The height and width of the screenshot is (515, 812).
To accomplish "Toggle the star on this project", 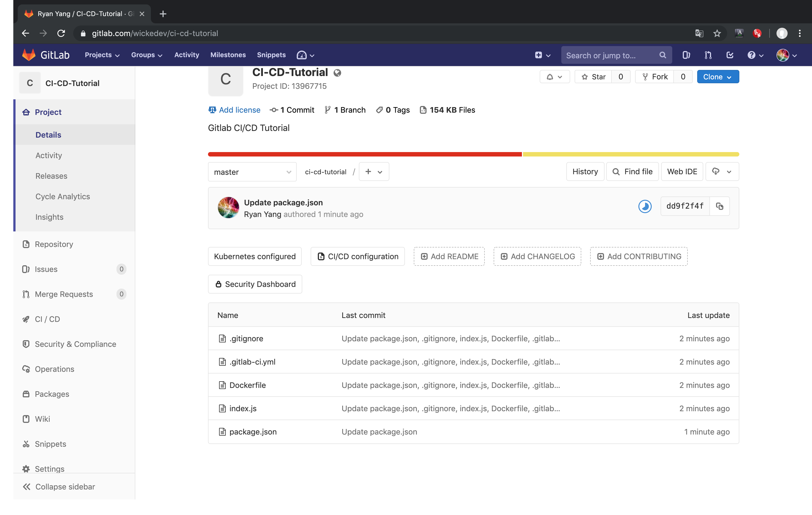I will coord(593,77).
